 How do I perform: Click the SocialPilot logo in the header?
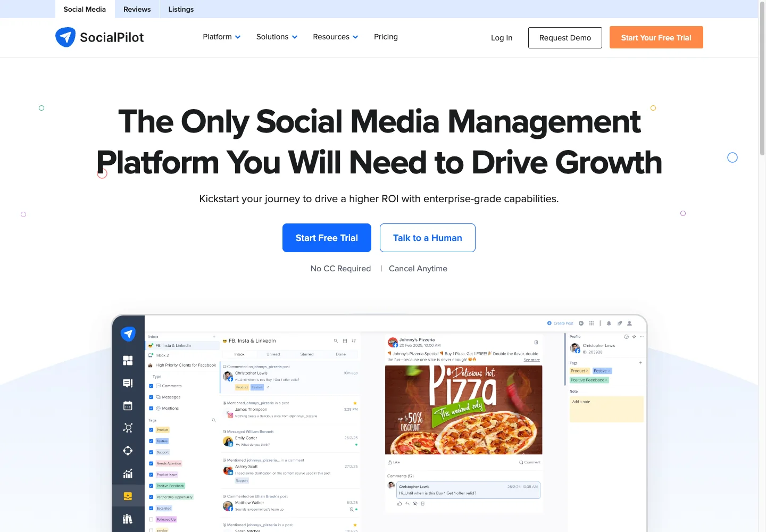99,37
